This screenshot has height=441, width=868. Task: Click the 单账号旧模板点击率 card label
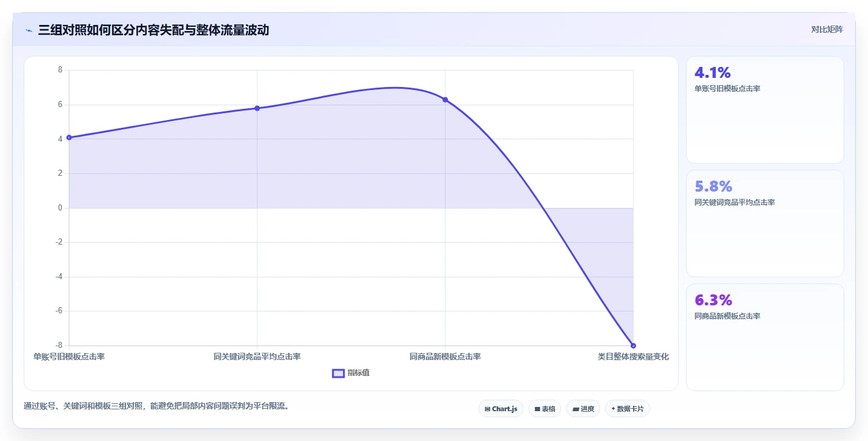coord(727,89)
